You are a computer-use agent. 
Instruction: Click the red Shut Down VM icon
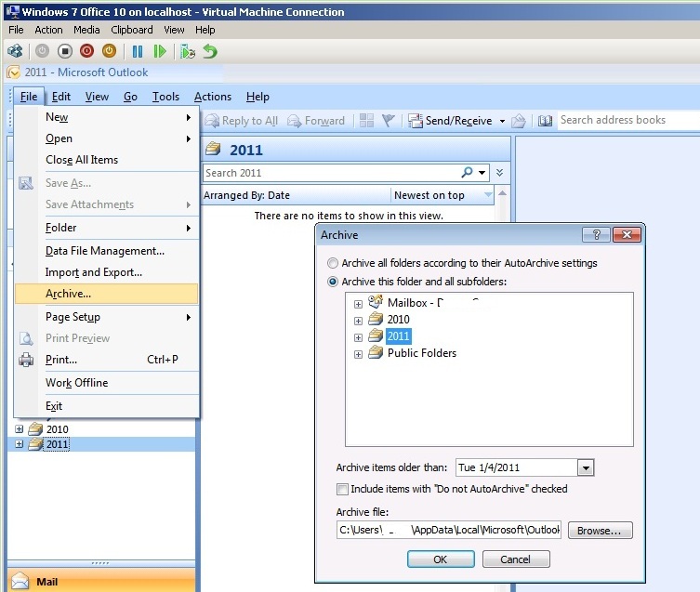pos(86,51)
